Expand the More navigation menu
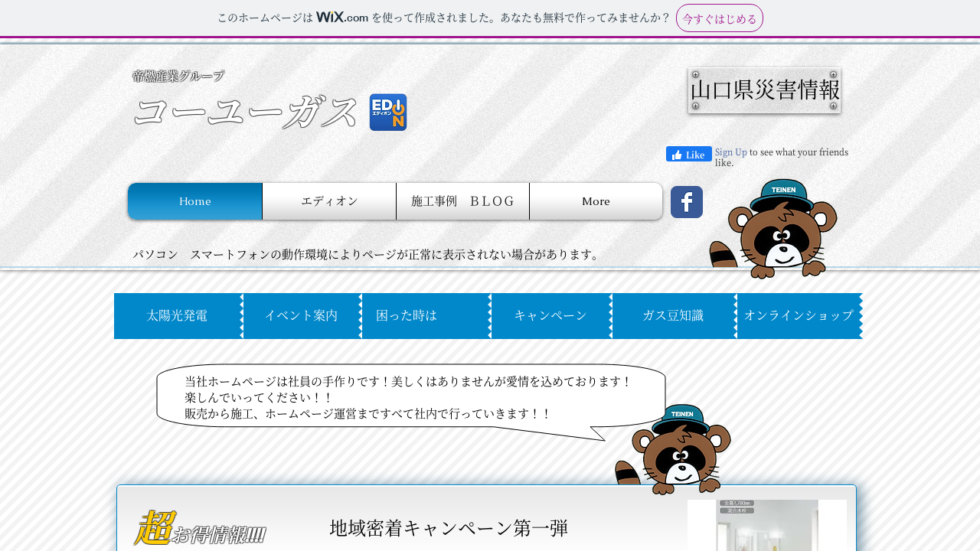Image resolution: width=980 pixels, height=551 pixels. click(596, 201)
